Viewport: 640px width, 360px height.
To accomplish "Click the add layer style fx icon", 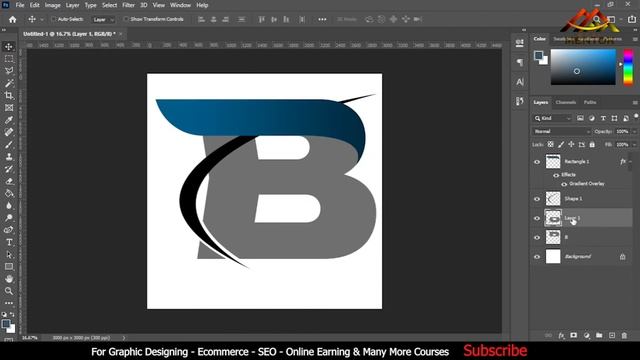I will click(561, 336).
